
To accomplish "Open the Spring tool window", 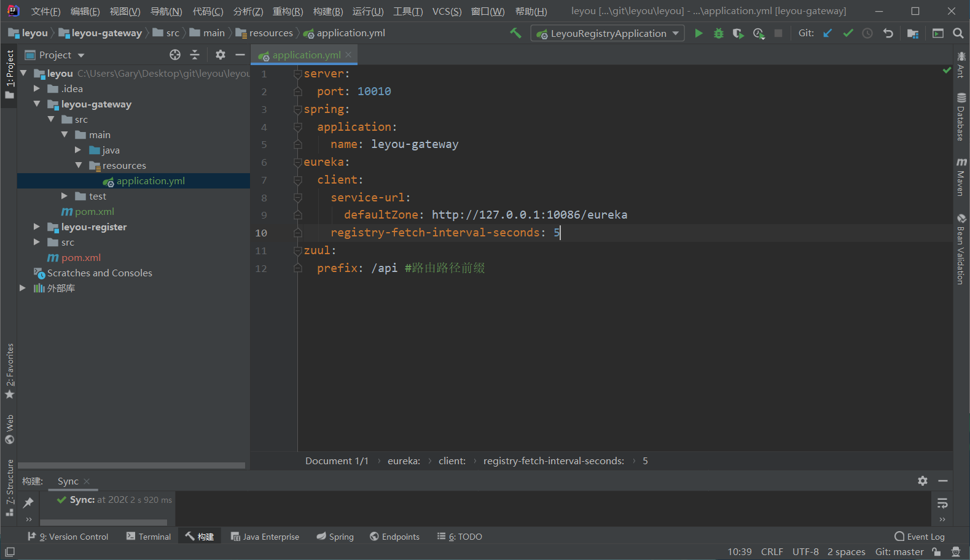I will click(335, 536).
